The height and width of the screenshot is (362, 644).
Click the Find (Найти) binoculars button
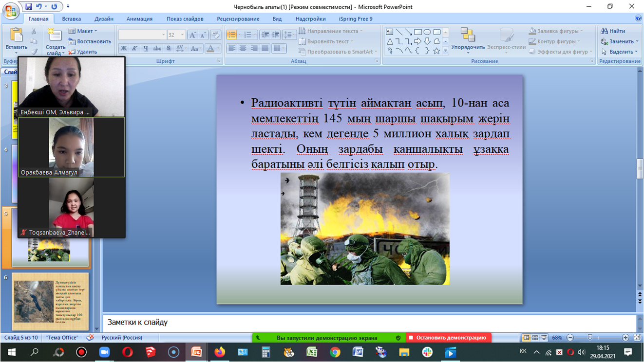pyautogui.click(x=613, y=31)
